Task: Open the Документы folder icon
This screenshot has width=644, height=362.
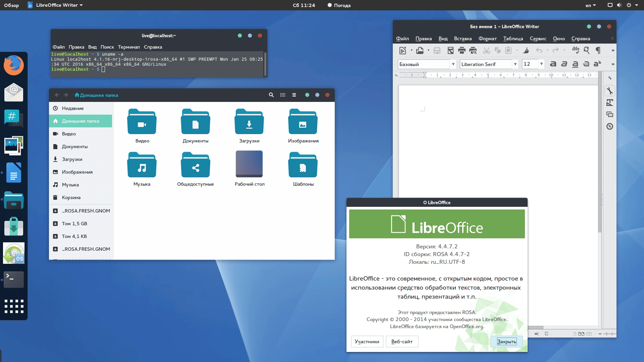Action: 196,122
